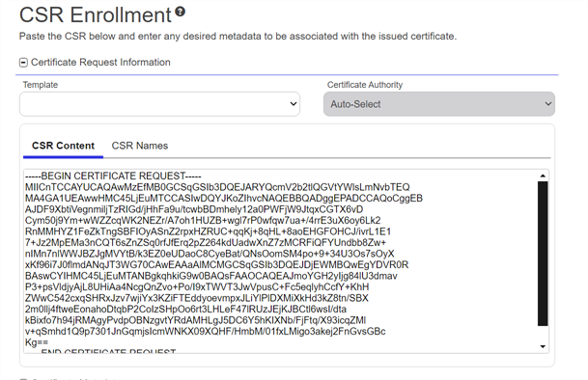The width and height of the screenshot is (588, 380).
Task: Place cursor on line starting MIICnTCCAYUCAQAw
Action: (217, 187)
